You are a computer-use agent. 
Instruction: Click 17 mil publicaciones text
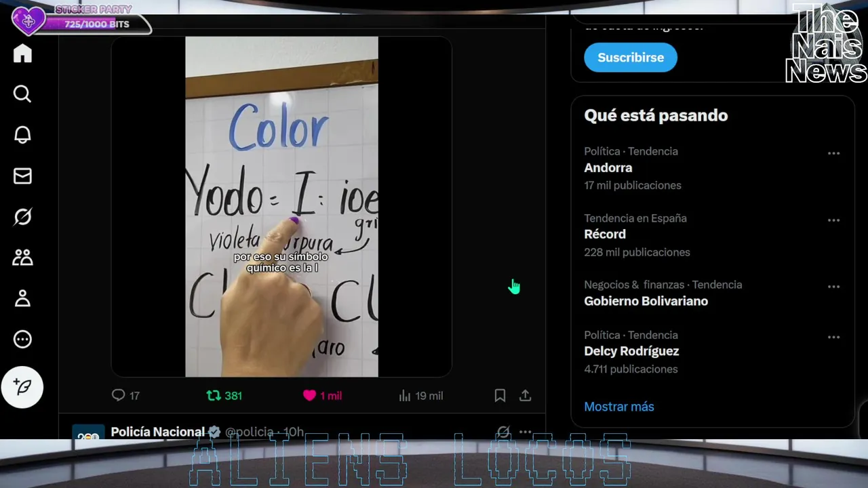point(633,185)
